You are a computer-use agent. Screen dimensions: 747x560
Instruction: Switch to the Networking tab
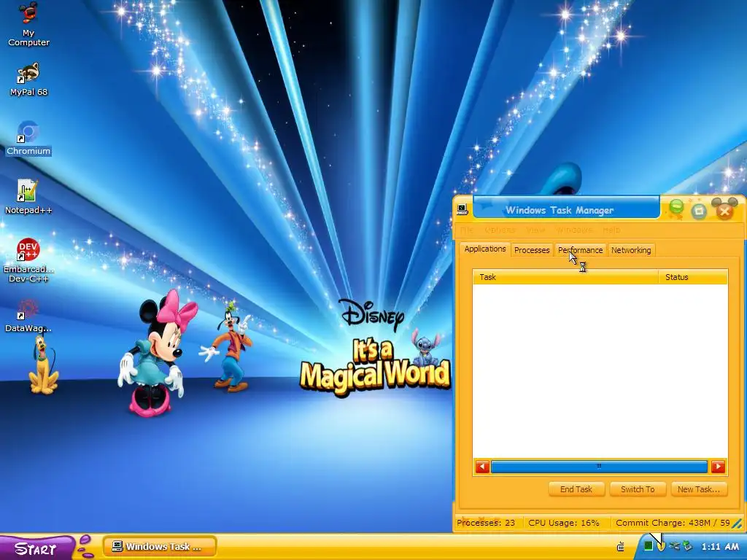[631, 250]
